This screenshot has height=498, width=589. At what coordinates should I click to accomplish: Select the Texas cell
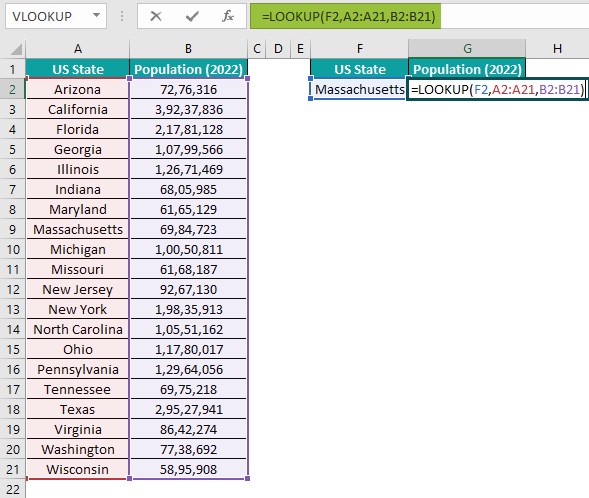pyautogui.click(x=77, y=409)
